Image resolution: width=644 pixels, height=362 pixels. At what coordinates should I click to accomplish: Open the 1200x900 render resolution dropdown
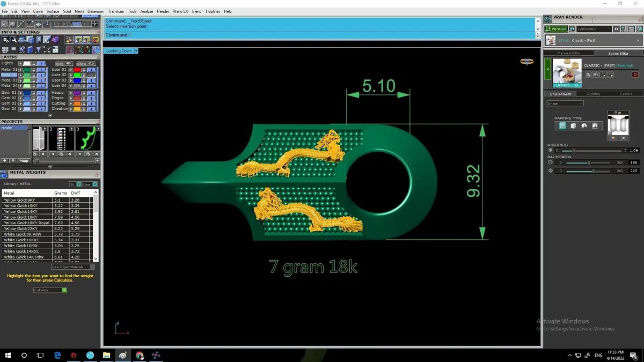pyautogui.click(x=594, y=29)
